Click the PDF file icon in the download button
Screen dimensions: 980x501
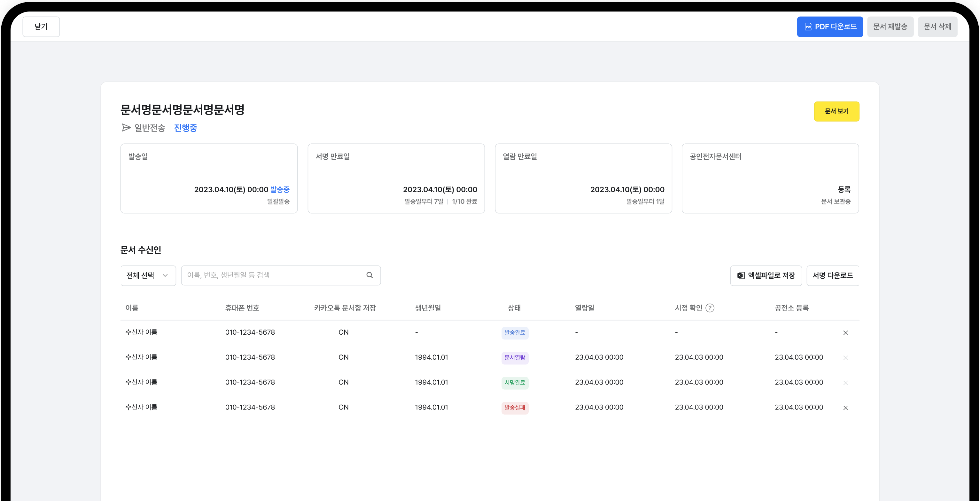[x=808, y=27]
